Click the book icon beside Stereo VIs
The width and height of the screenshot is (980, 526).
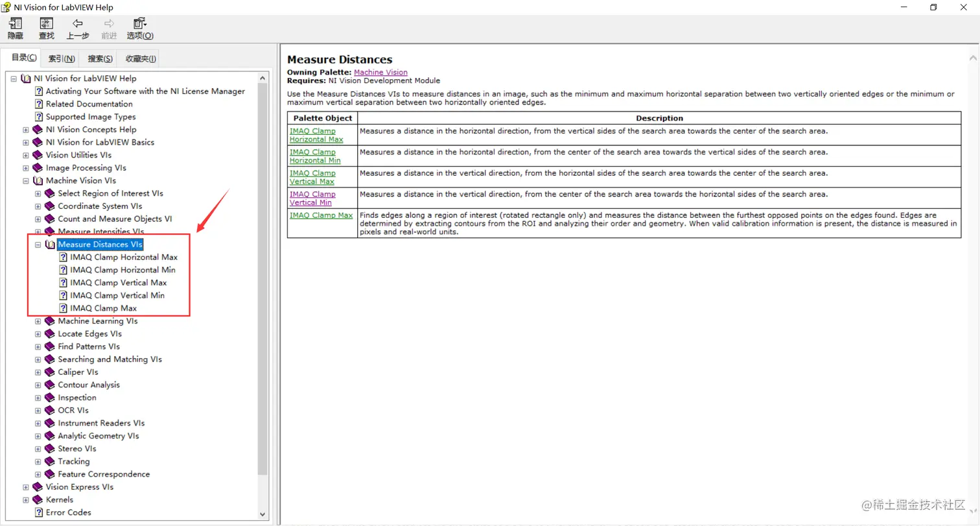51,449
